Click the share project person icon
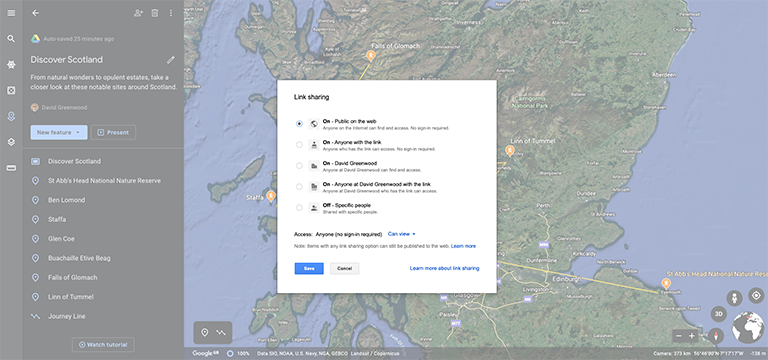768x360 pixels. [138, 13]
